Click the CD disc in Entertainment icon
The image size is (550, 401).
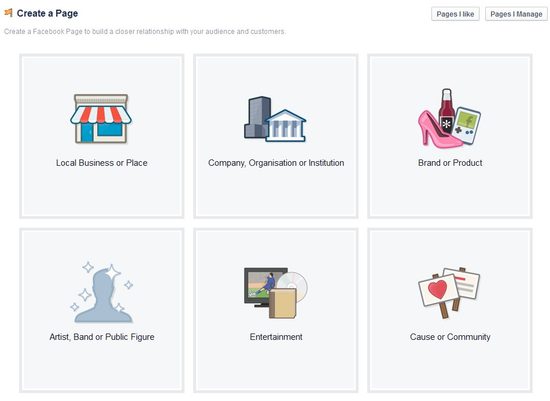293,285
